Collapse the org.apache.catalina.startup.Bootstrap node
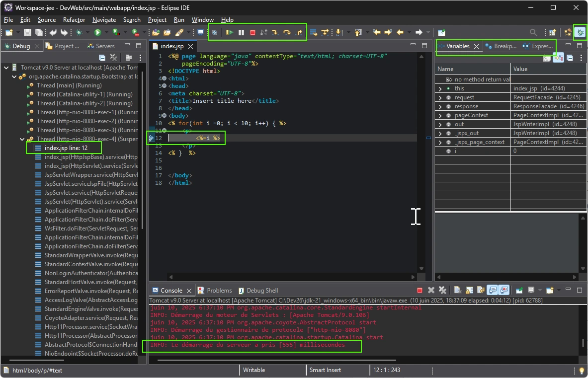Viewport: 588px width, 378px height. [x=14, y=76]
